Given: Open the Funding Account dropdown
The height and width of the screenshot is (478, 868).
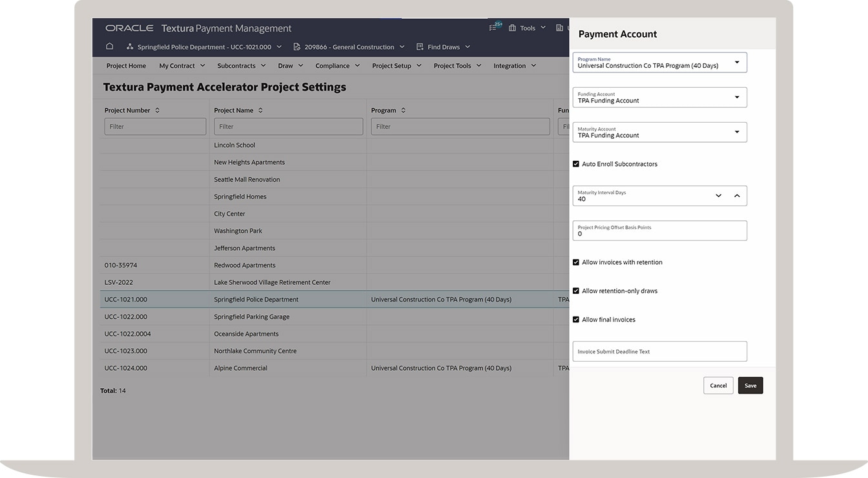Looking at the screenshot, I should tap(736, 97).
